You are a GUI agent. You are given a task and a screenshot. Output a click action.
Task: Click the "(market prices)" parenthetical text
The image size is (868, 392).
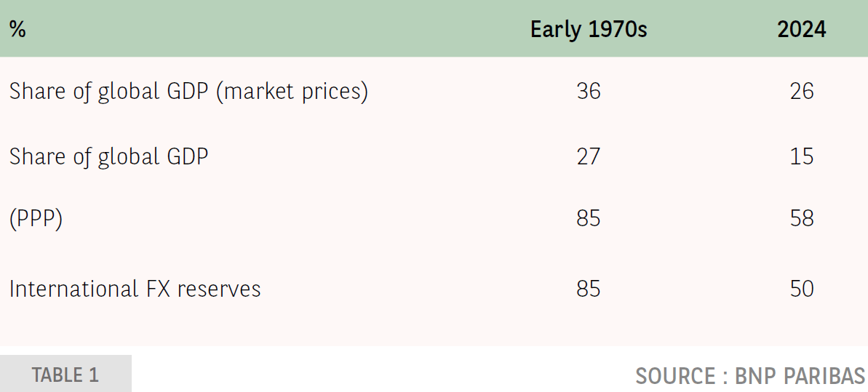coord(292,92)
